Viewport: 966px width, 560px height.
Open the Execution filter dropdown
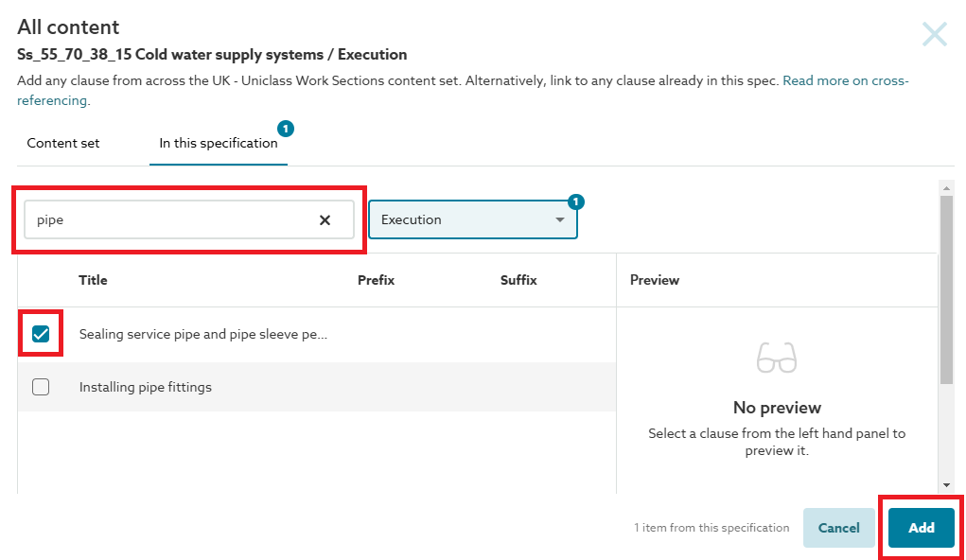472,219
